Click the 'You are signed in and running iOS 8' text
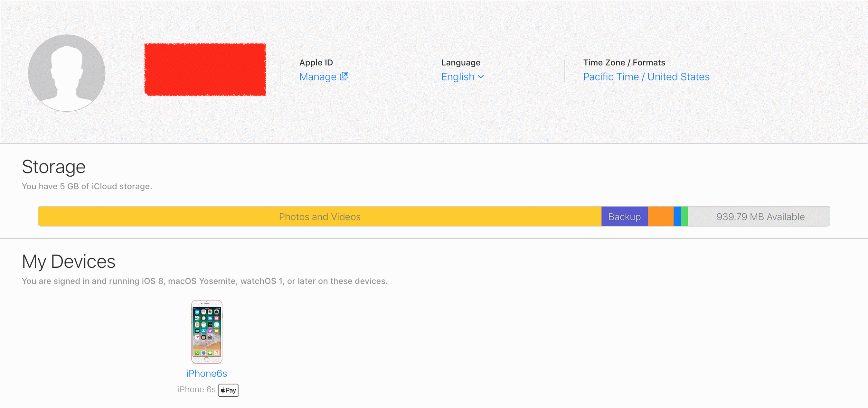Screen dimensions: 868x408 [x=204, y=281]
